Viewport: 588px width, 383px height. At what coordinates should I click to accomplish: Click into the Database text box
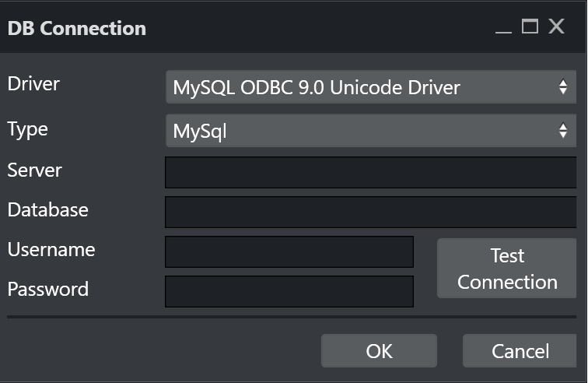(370, 212)
